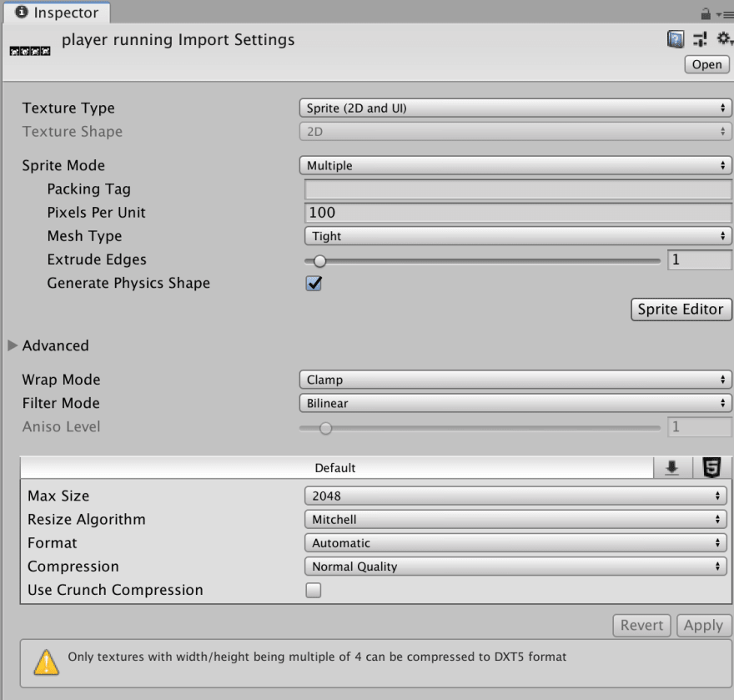This screenshot has width=734, height=700.
Task: Open the Format dropdown
Action: (515, 542)
